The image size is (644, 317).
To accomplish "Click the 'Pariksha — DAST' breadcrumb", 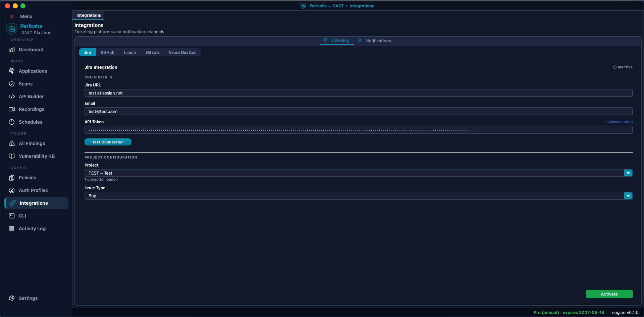I will 326,6.
